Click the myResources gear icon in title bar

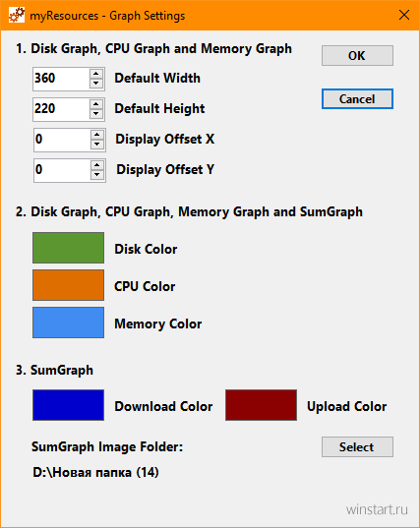point(17,15)
